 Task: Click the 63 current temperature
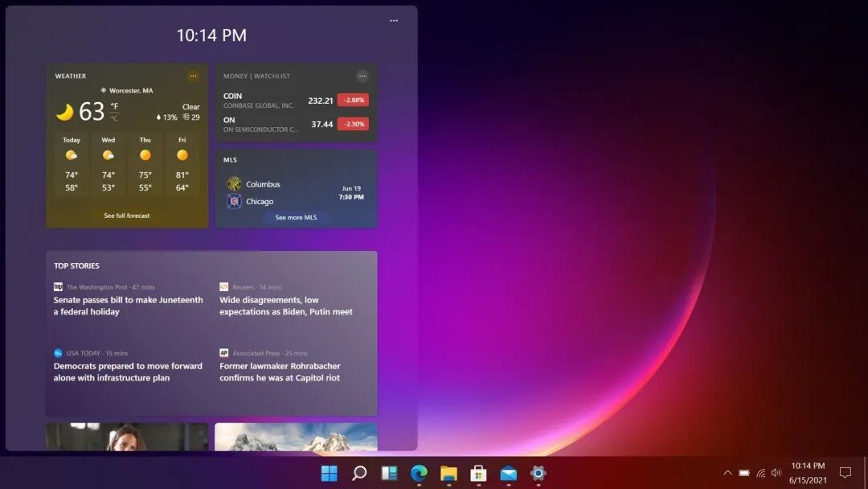click(x=92, y=112)
